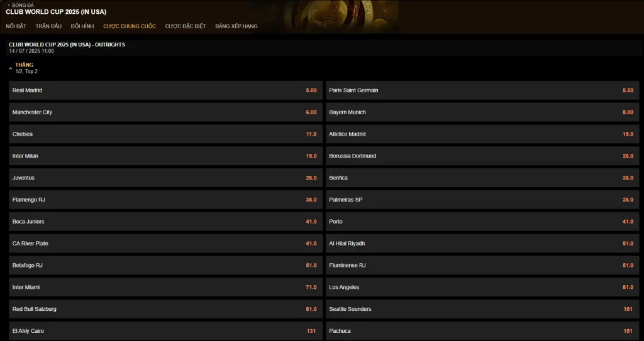Pick Inter Milan at 15.0
This screenshot has height=341, width=644.
click(165, 156)
